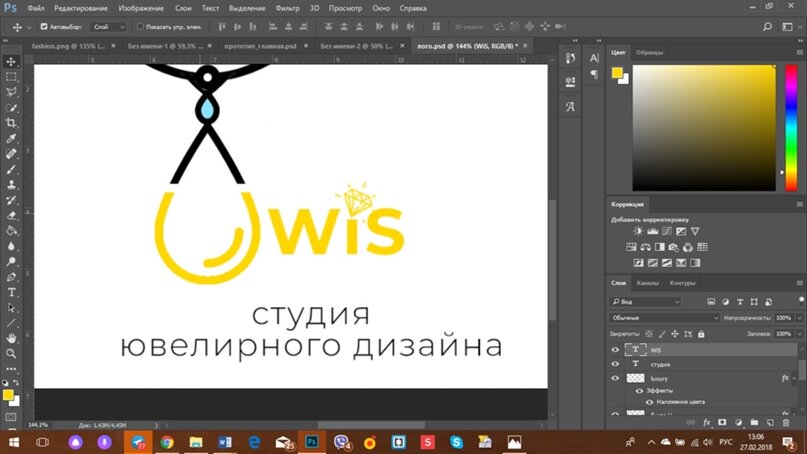Hide the luxury layer
This screenshot has width=807, height=454.
point(615,378)
